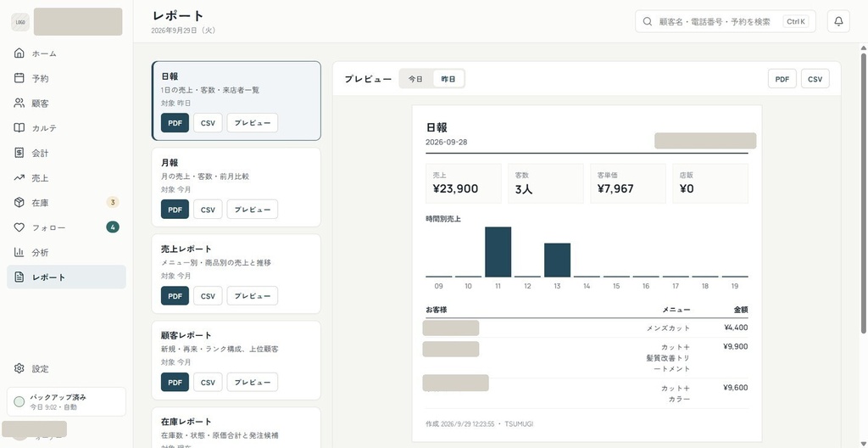Viewport: 868px width, 448px height.
Task: Preview the 売上レポート
Action: point(253,296)
